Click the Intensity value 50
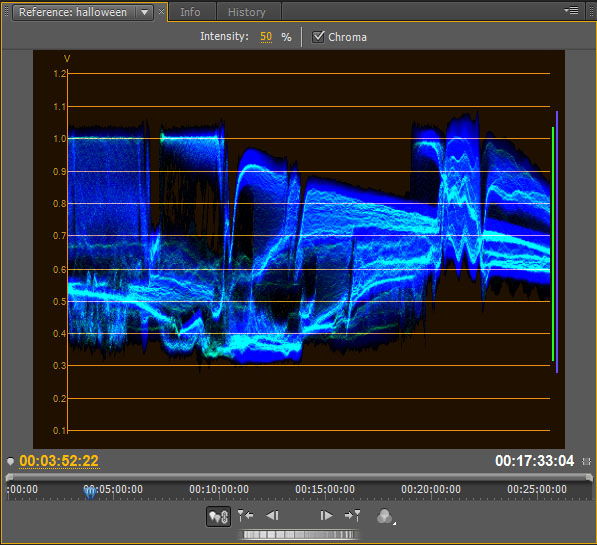 tap(266, 37)
